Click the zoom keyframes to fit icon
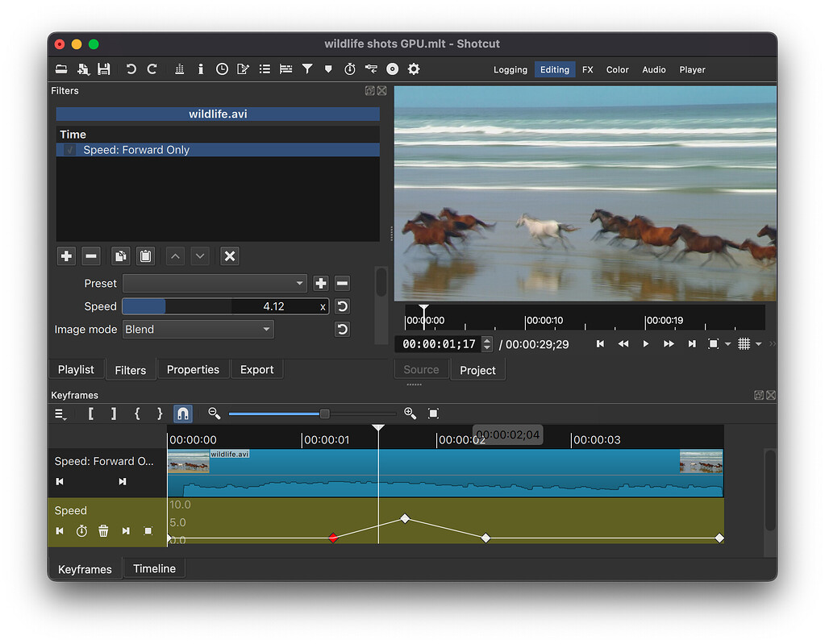 click(x=433, y=413)
